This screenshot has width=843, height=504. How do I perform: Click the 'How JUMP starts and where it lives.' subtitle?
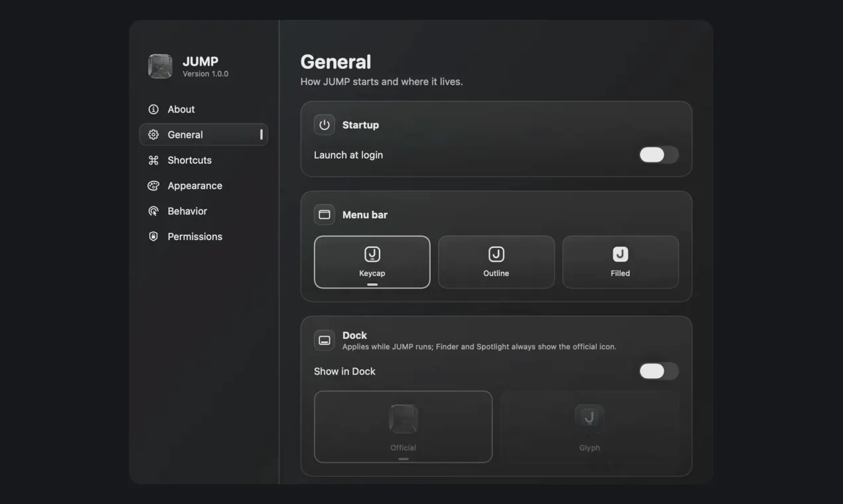[382, 82]
